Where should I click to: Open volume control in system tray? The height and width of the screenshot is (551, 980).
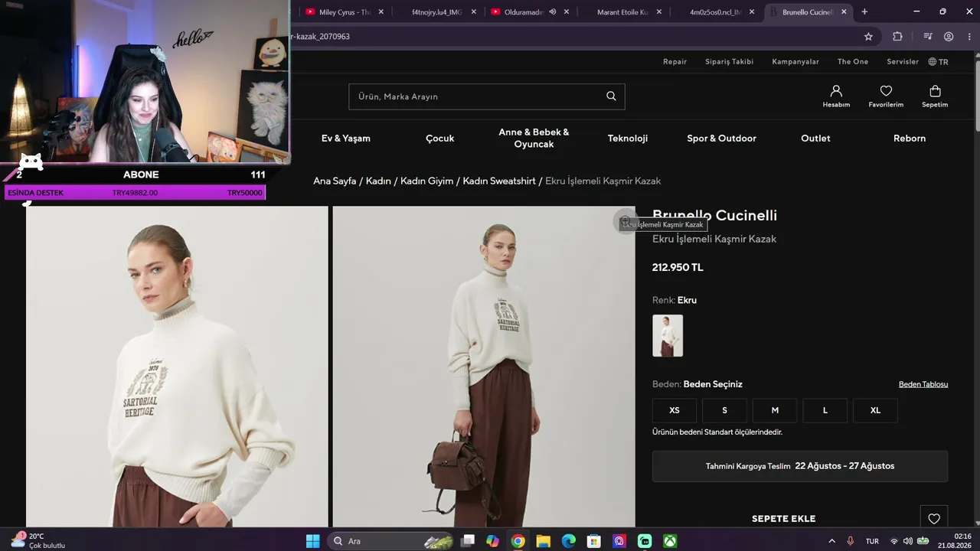tap(908, 541)
